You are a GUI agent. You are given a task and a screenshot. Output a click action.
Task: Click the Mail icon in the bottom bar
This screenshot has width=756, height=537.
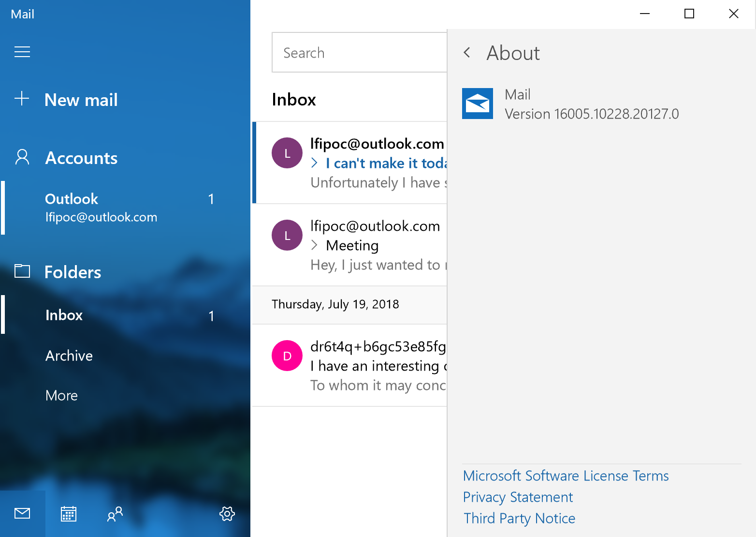22,514
